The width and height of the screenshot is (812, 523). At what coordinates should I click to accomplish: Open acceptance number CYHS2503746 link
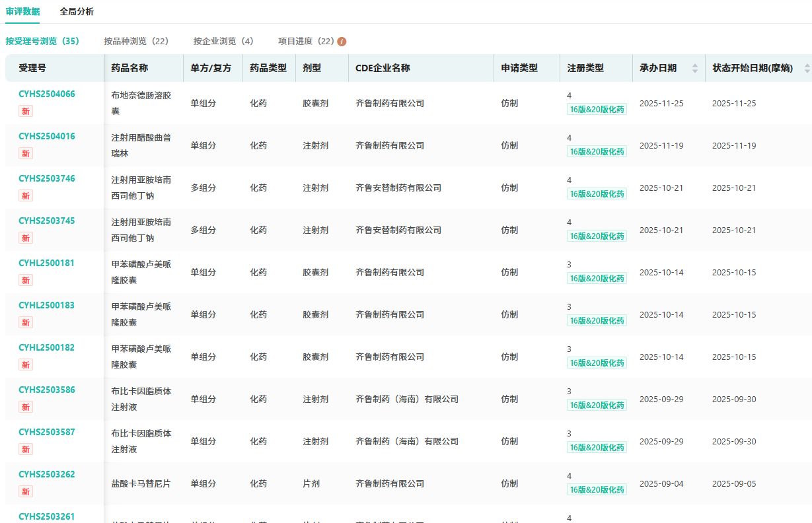[x=47, y=179]
